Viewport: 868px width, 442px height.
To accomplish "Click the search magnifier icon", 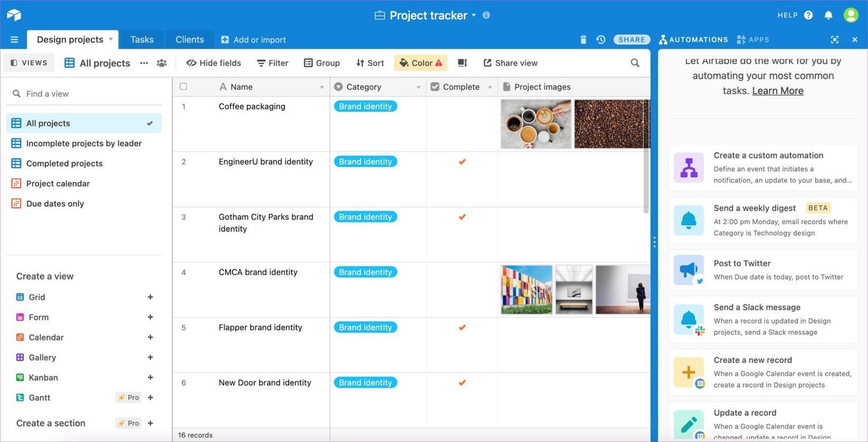I will click(635, 63).
